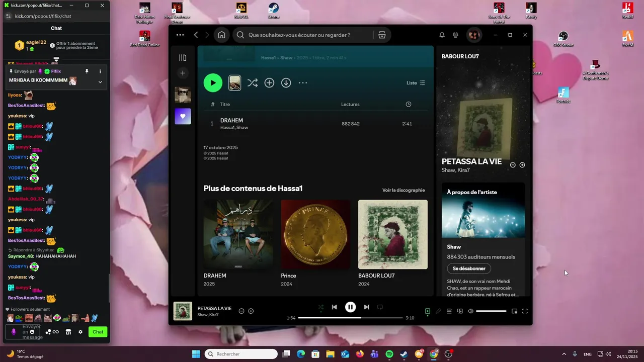Open the emoji picker in Kick chat input
This screenshot has width=644, height=362.
[32, 332]
